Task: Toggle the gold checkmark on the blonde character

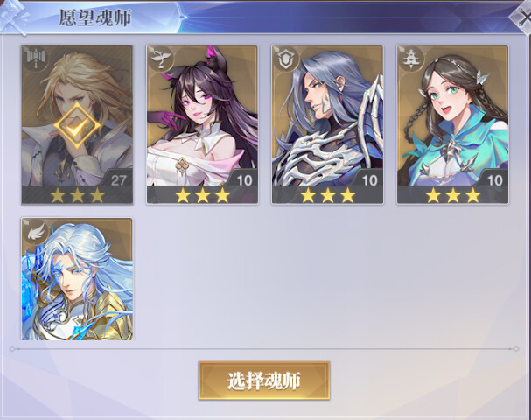Action: point(77,125)
